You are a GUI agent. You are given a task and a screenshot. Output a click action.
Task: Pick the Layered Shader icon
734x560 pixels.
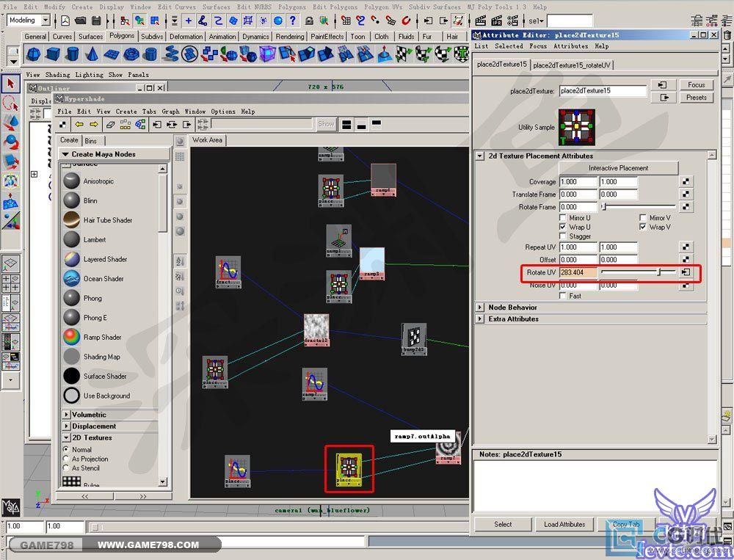click(x=72, y=259)
